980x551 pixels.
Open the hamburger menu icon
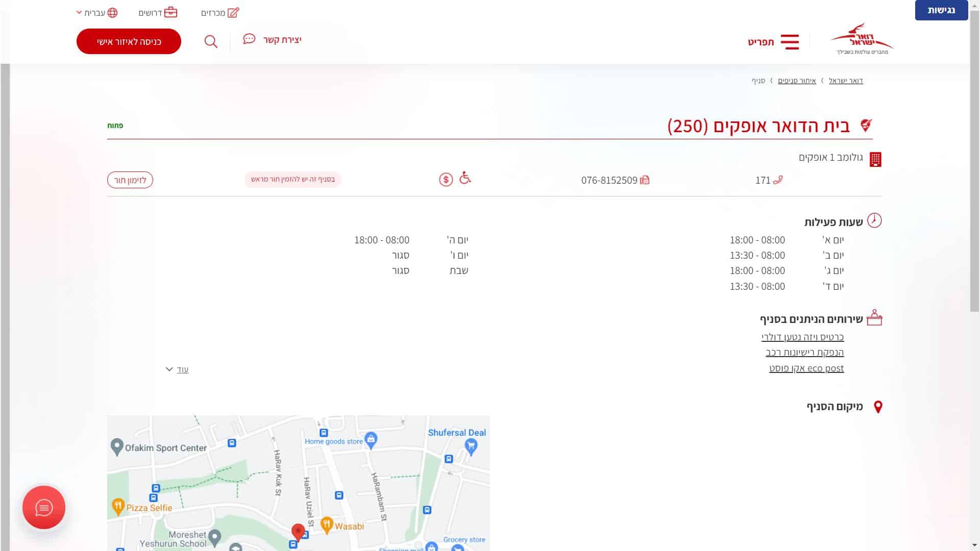790,42
